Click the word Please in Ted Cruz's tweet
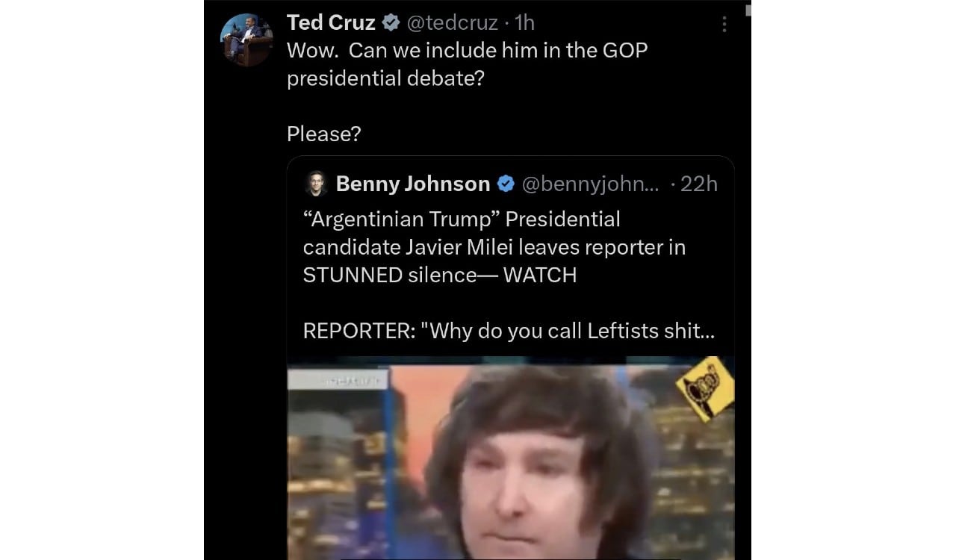 click(x=321, y=134)
